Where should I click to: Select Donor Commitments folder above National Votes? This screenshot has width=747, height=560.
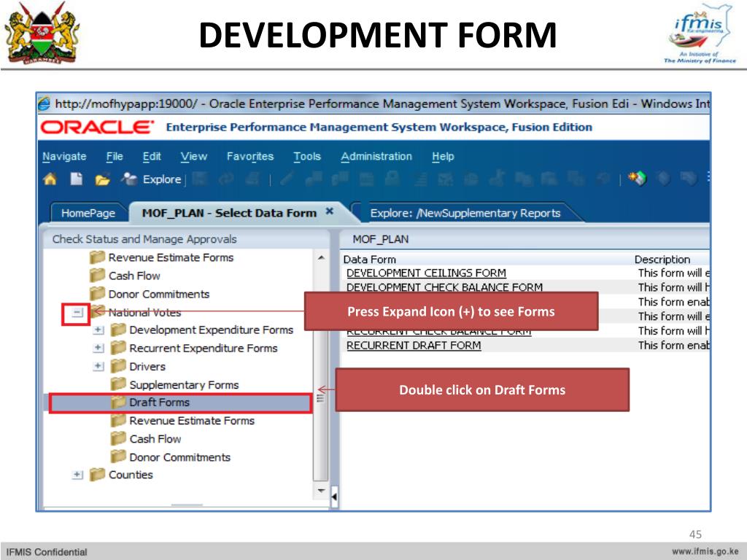[159, 295]
